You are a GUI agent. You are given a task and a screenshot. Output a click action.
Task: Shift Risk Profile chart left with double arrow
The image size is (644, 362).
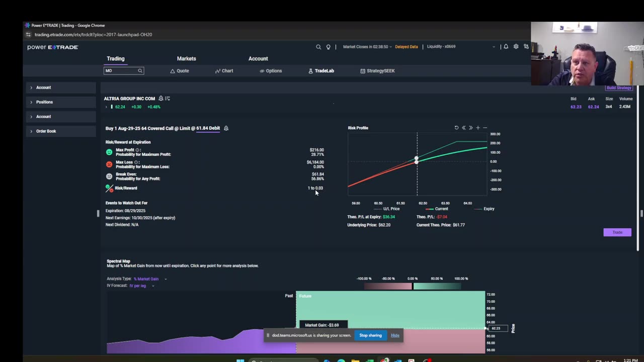tap(464, 128)
